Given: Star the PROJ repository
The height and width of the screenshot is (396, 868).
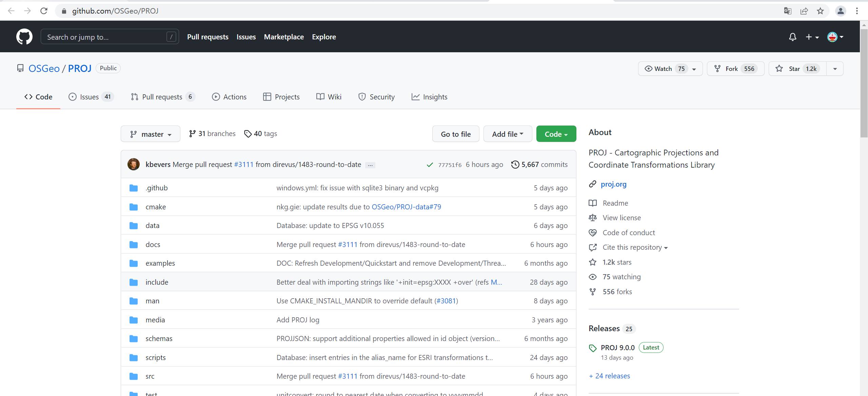Looking at the screenshot, I should point(797,69).
